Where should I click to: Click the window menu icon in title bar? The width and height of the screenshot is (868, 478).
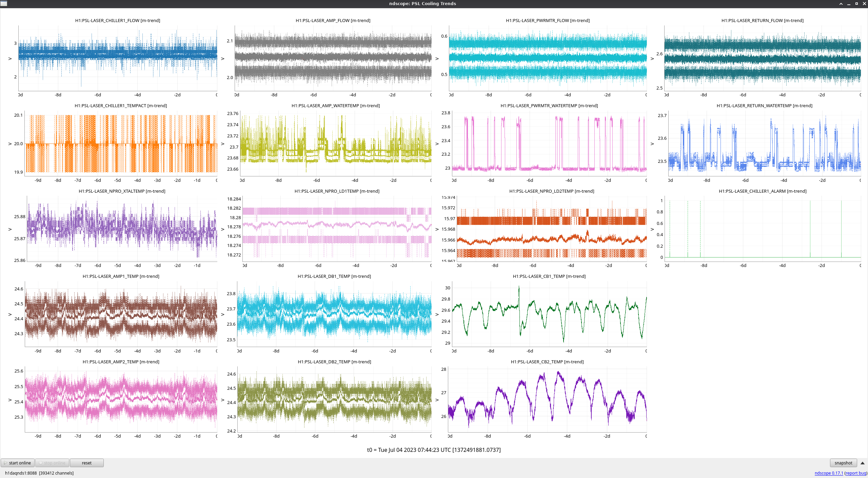click(4, 3)
